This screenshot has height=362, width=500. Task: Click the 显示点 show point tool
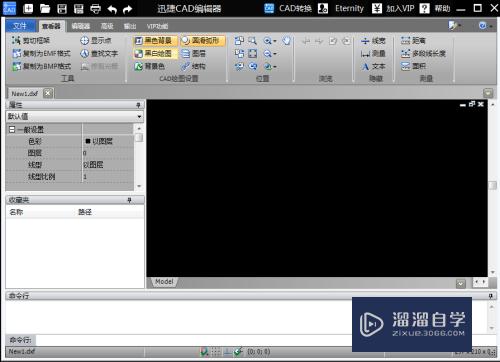96,40
